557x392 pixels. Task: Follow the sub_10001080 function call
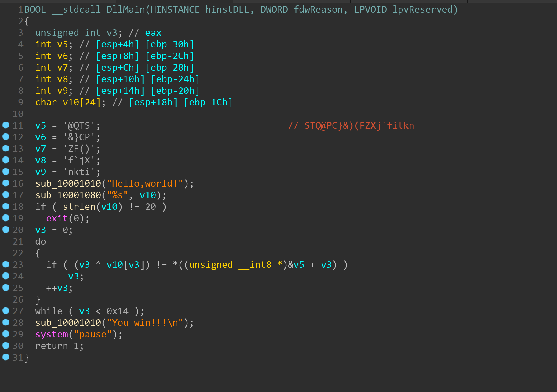pos(68,195)
